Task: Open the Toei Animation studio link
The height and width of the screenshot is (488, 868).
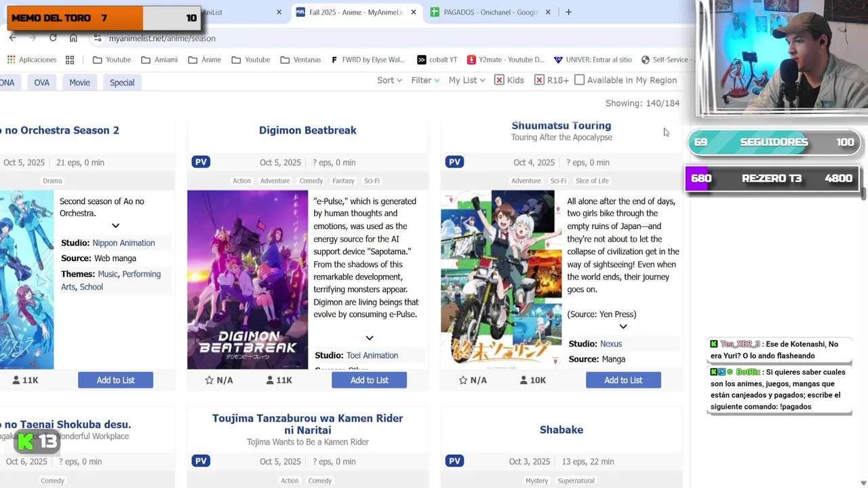Action: click(x=372, y=355)
